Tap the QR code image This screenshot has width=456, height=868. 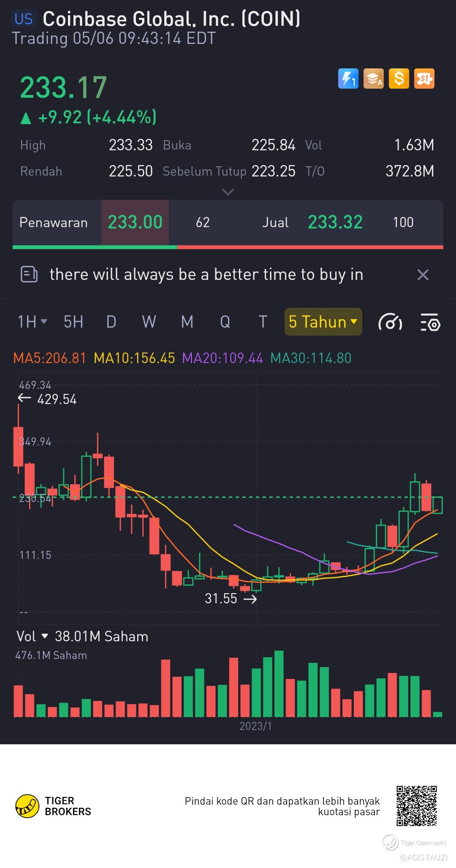[x=416, y=806]
